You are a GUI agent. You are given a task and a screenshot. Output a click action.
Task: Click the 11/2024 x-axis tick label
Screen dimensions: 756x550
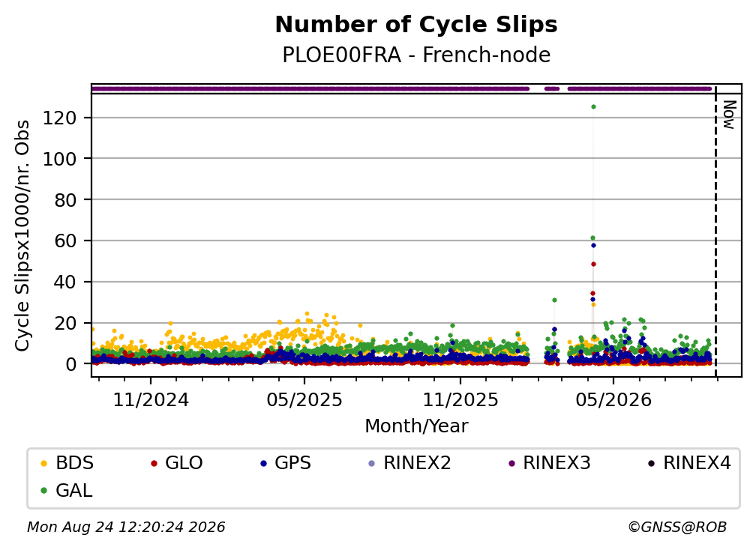click(x=151, y=399)
